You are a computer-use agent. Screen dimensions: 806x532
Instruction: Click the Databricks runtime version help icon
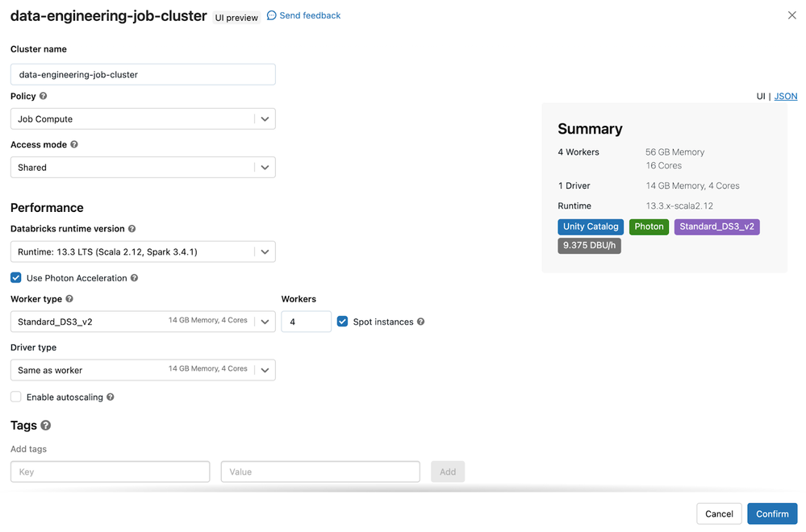pyautogui.click(x=132, y=228)
